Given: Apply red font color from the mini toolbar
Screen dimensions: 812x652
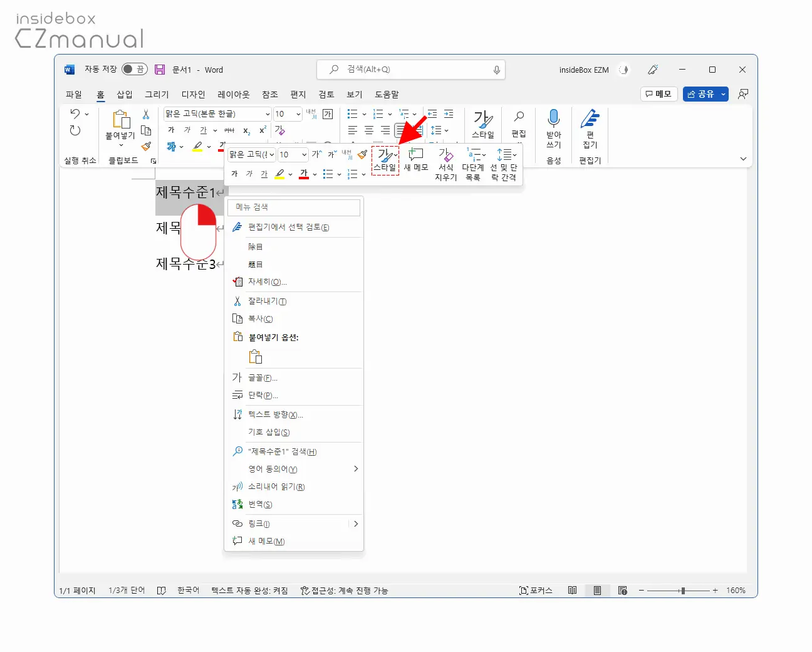Looking at the screenshot, I should coord(304,174).
